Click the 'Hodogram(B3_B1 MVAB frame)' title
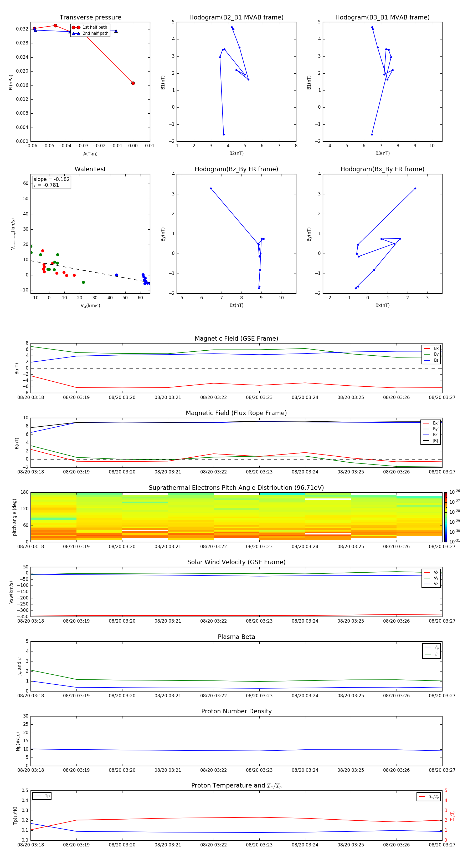The width and height of the screenshot is (473, 868). tap(382, 18)
